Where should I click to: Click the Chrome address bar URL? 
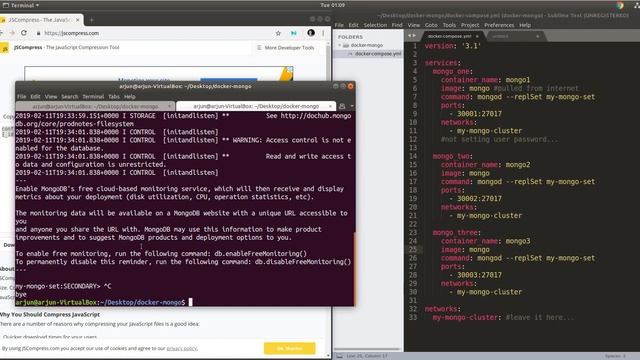click(x=71, y=33)
